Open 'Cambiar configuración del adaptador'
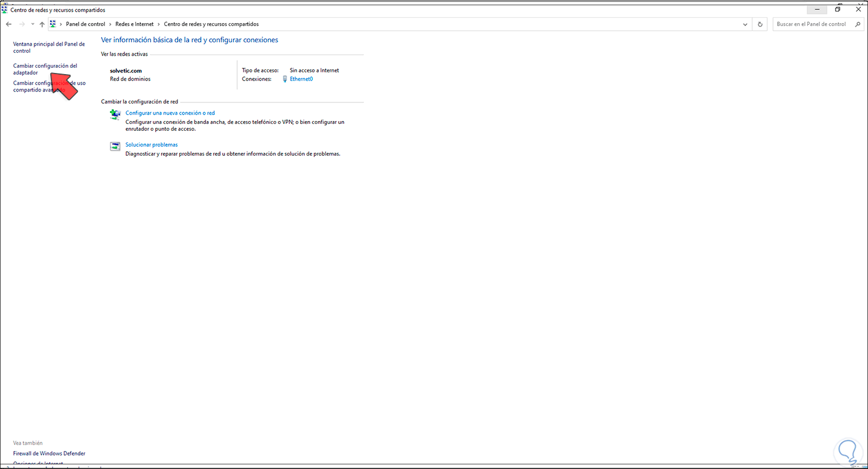The height and width of the screenshot is (469, 868). (x=45, y=69)
